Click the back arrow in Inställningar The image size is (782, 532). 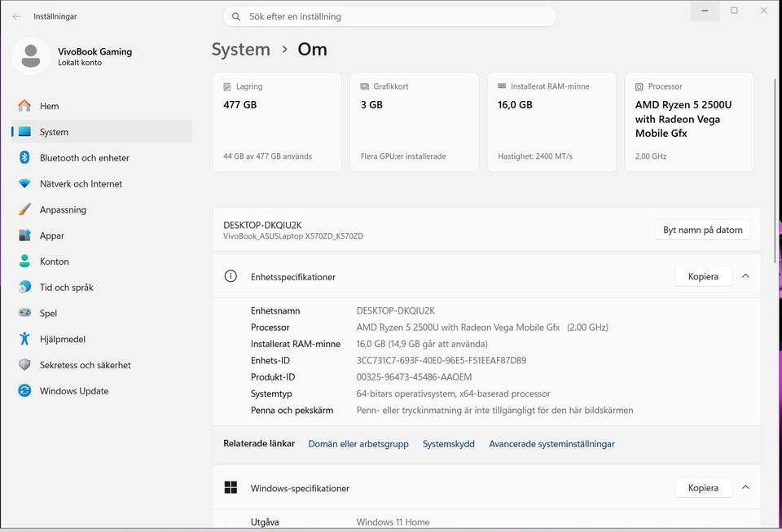[x=16, y=16]
